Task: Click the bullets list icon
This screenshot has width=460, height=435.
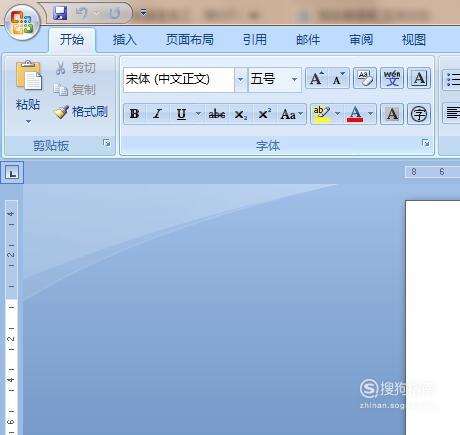Action: (452, 80)
